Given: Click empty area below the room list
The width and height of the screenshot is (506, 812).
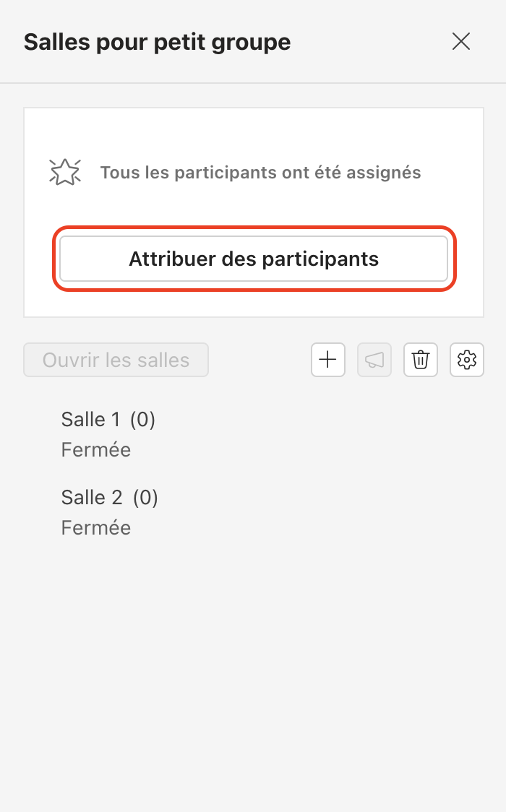Looking at the screenshot, I should pyautogui.click(x=253, y=665).
